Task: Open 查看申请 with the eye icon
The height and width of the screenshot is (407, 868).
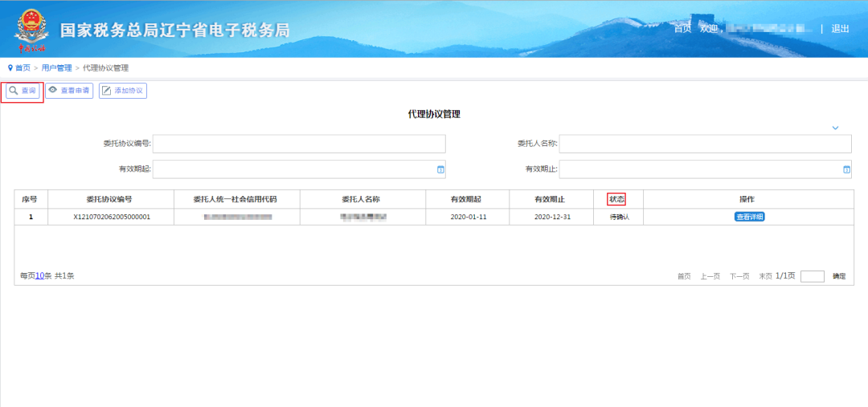Action: point(69,91)
